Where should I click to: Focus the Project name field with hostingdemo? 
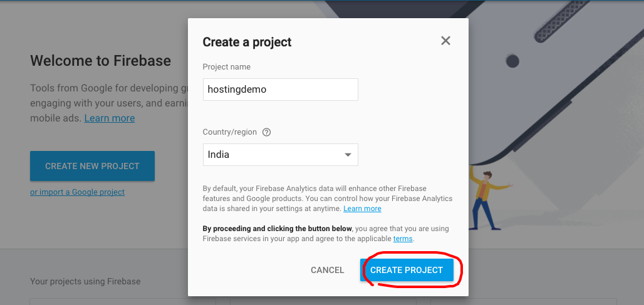tap(280, 90)
